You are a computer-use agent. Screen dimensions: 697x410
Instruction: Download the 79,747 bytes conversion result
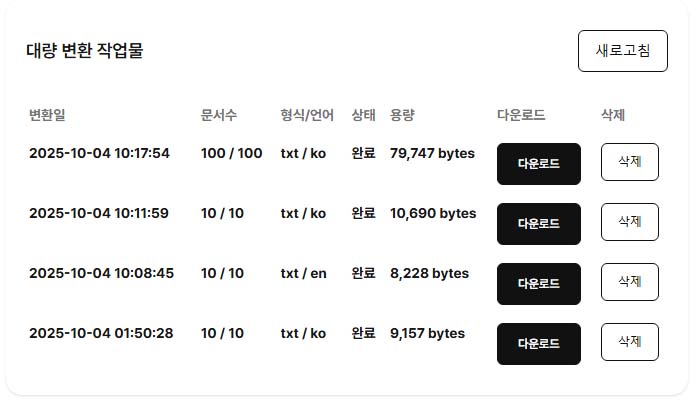click(x=538, y=164)
